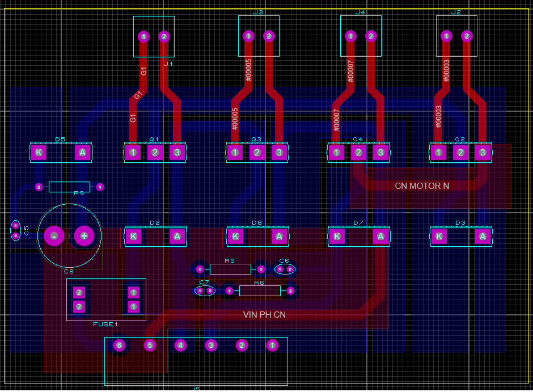Click the K pad of diode D5
Viewport: 533px width, 392px height.
(39, 152)
